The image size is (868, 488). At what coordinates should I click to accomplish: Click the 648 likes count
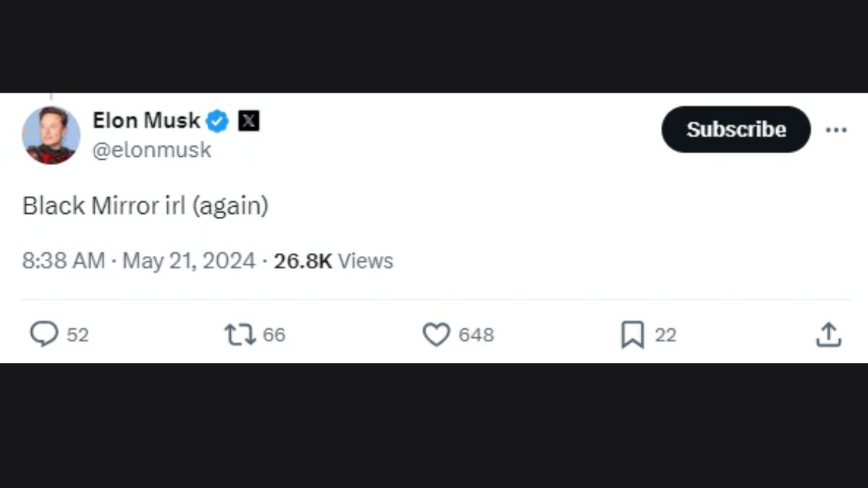pyautogui.click(x=476, y=335)
